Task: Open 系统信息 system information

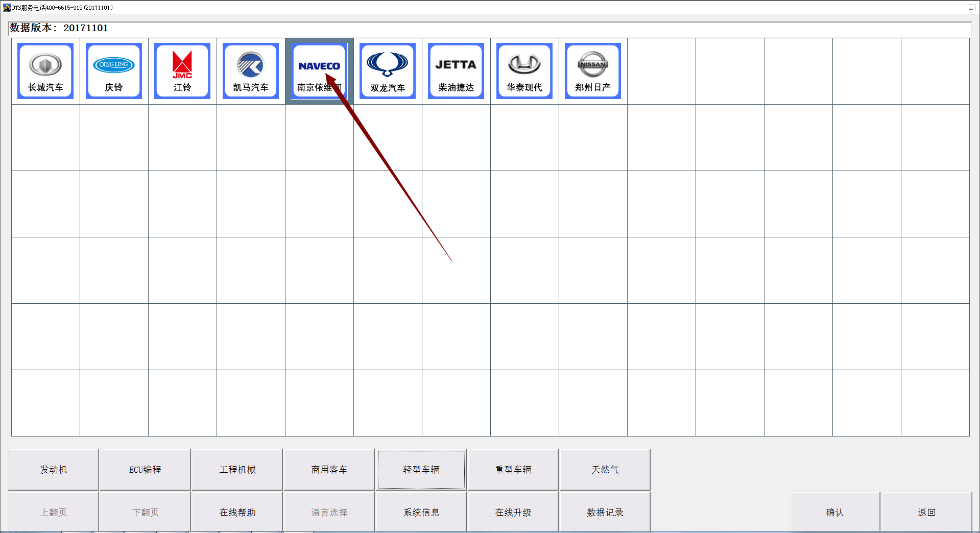Action: 421,512
